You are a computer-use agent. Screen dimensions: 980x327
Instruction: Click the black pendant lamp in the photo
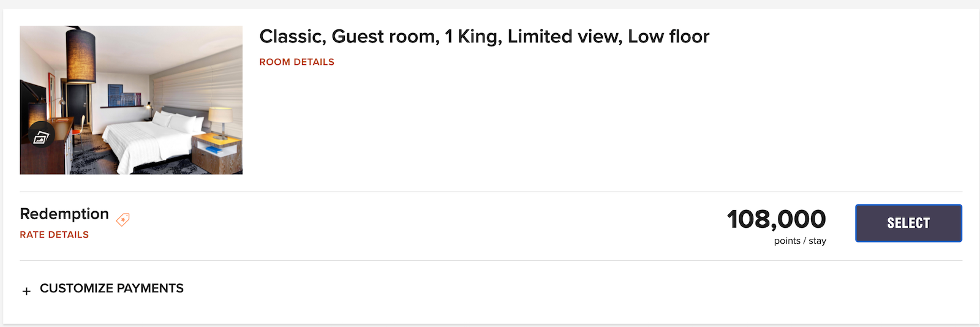click(81, 55)
